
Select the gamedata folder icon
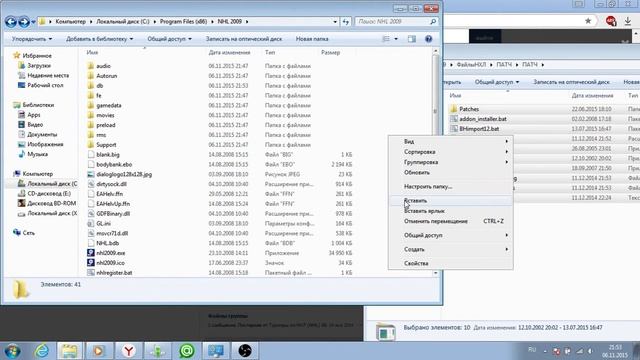[x=91, y=105]
